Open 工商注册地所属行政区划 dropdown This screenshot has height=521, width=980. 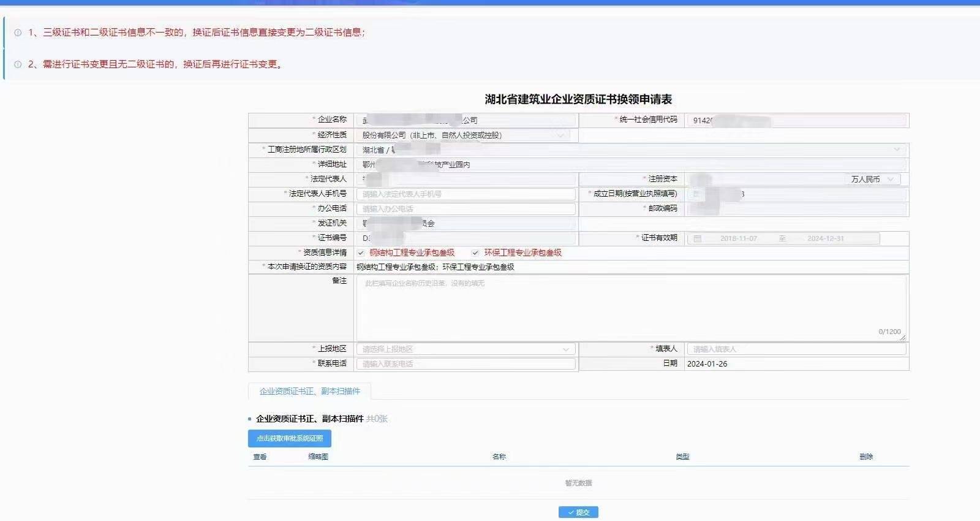tap(631, 150)
